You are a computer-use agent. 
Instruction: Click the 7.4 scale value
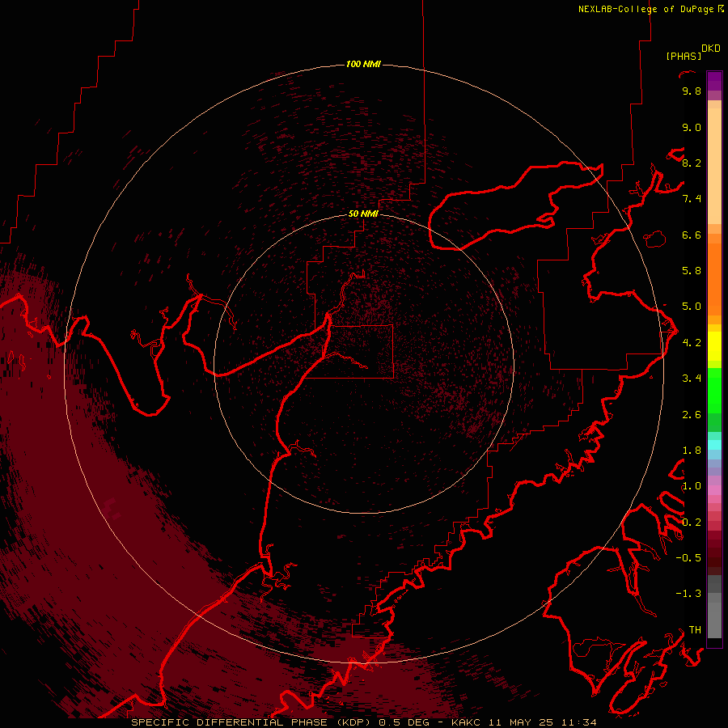point(692,199)
